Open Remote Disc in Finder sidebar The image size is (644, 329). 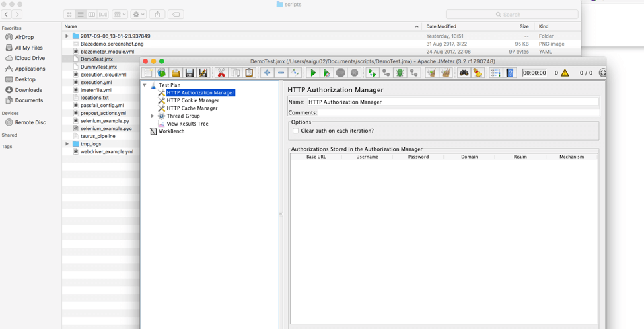coord(30,122)
